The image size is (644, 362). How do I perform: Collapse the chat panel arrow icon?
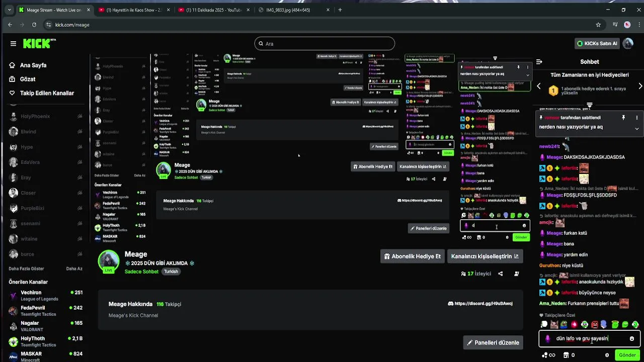click(x=539, y=62)
